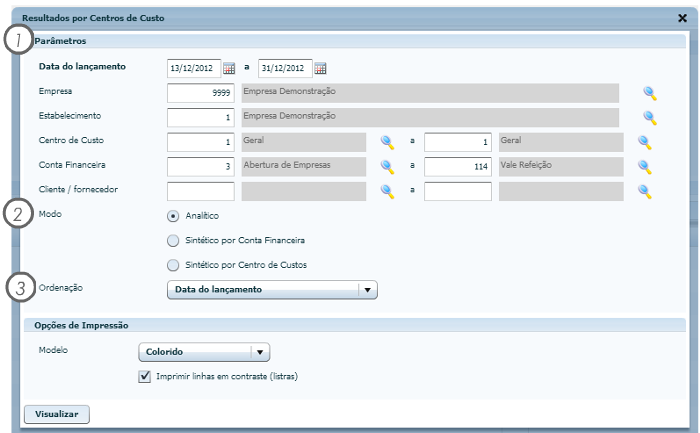
Task: Click the Visualizar button
Action: (57, 414)
